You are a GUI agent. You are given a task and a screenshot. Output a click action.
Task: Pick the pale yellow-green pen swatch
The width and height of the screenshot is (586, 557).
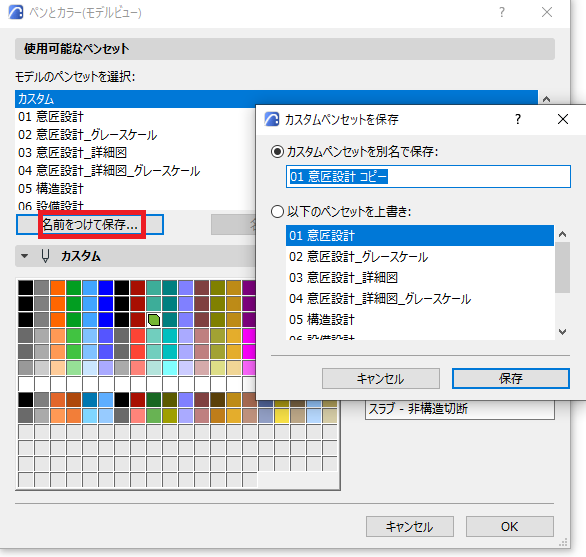(x=218, y=368)
